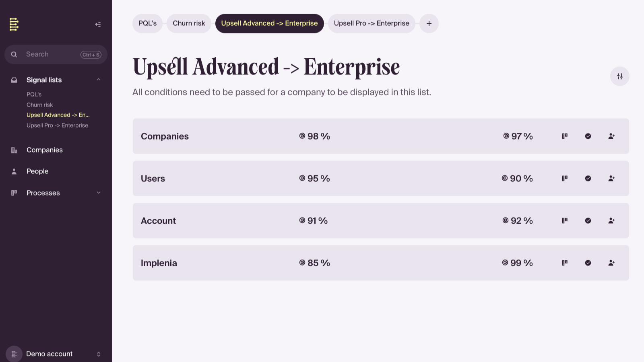Click the board icon in the Account row
Viewport: 644px width, 362px height.
coord(565,221)
